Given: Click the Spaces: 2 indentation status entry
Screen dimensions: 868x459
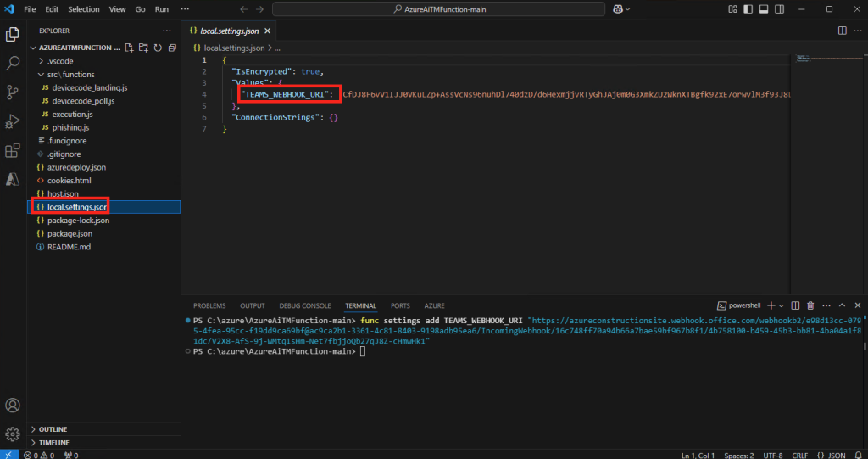Looking at the screenshot, I should tap(739, 455).
